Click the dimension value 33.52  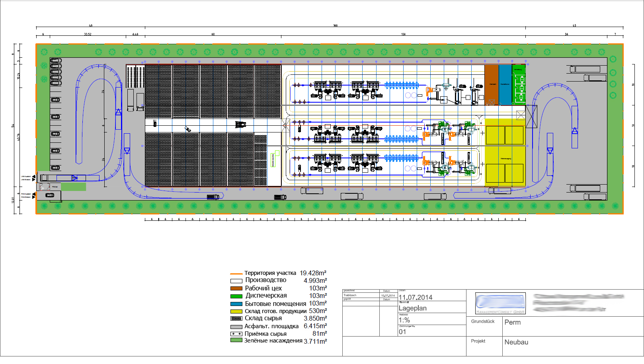click(x=88, y=34)
